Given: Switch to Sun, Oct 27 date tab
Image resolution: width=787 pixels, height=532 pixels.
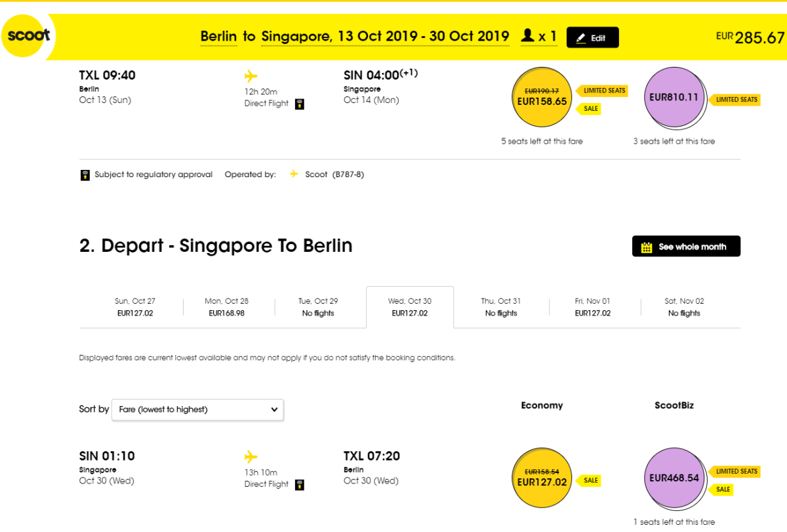Looking at the screenshot, I should [134, 307].
